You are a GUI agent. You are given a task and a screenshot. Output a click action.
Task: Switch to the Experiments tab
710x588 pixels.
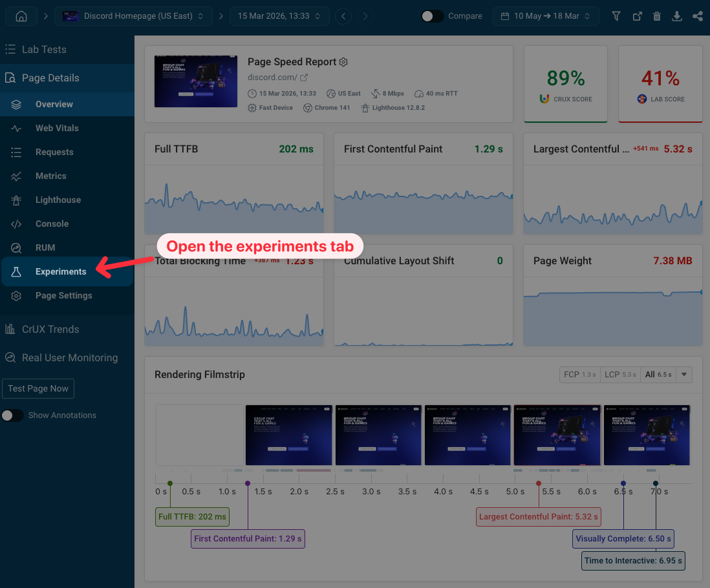pyautogui.click(x=61, y=271)
